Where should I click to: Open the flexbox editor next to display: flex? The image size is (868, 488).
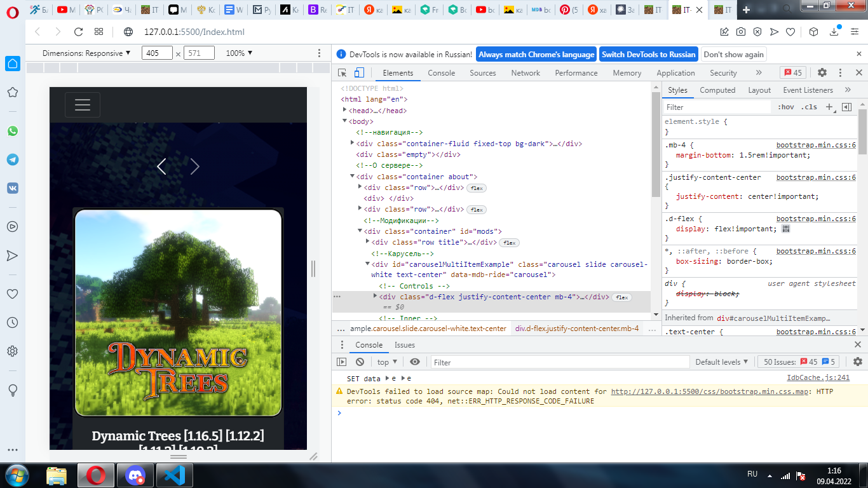pos(786,229)
